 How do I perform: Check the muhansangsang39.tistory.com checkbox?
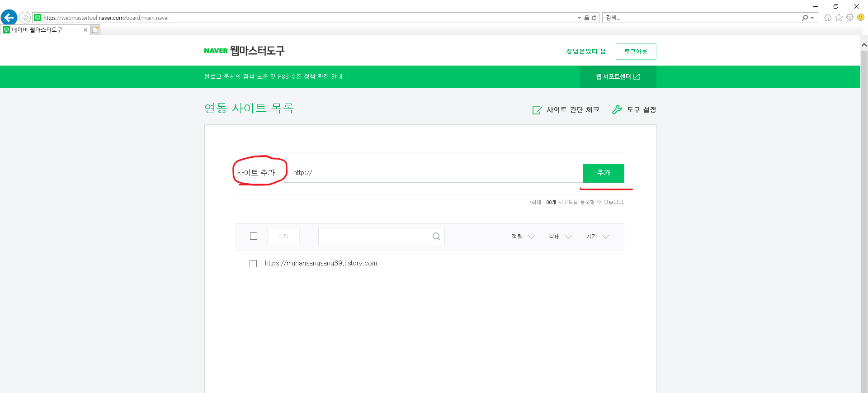[253, 264]
